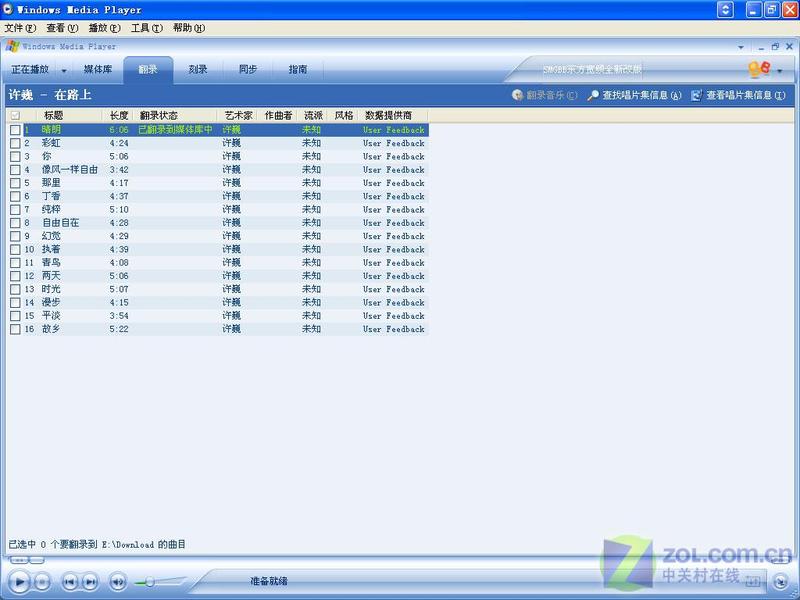Click the 查看唱片集信息 icon button
The width and height of the screenshot is (800, 600).
[x=738, y=95]
